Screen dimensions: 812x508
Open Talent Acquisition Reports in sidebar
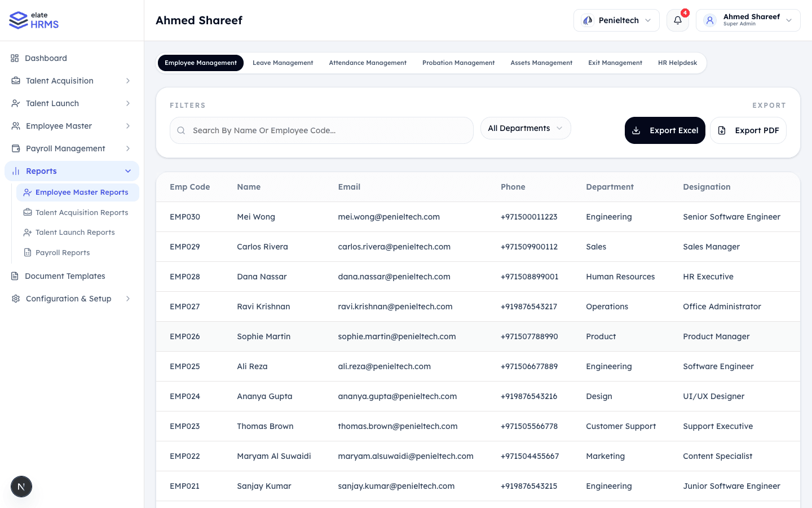coord(82,212)
